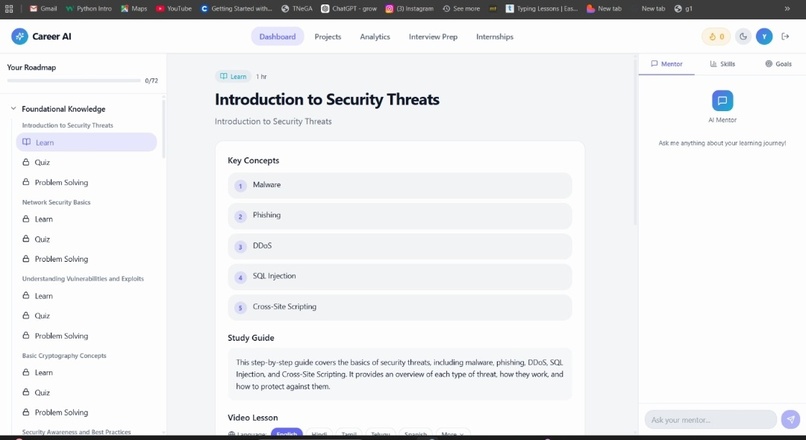This screenshot has height=440, width=806.
Task: Select the SQL Injection key concept
Action: (399, 277)
